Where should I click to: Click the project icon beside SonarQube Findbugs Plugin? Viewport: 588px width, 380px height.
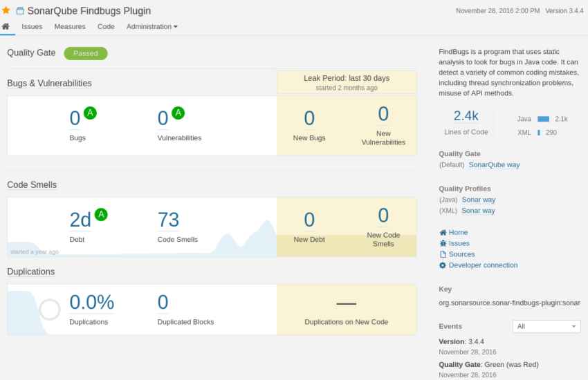(20, 11)
